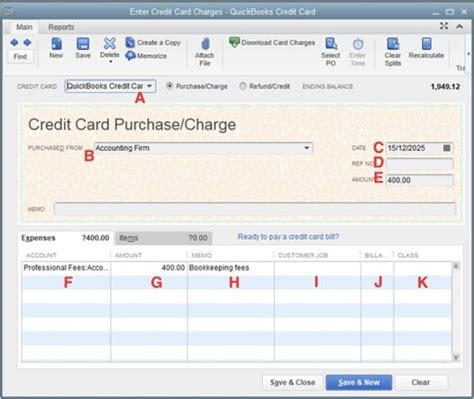Viewport: 474px width, 399px height.
Task: Select the Professional Fees account cell
Action: pos(66,268)
